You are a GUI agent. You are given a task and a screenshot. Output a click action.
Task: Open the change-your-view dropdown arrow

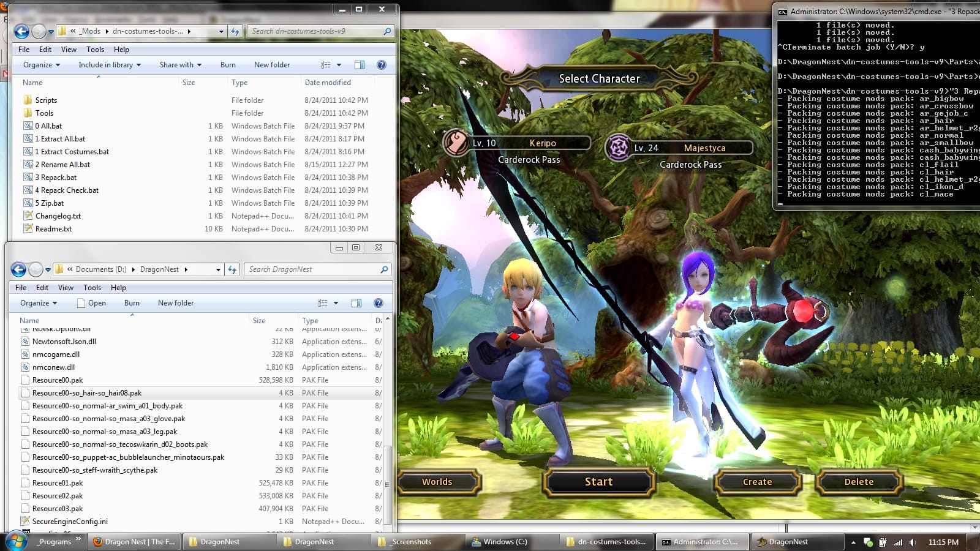click(339, 65)
